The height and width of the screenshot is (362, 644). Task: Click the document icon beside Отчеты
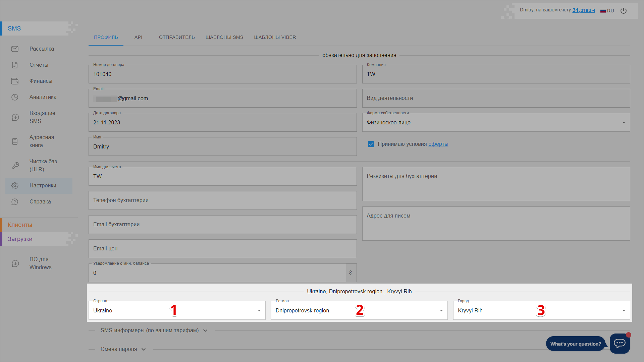(x=15, y=65)
